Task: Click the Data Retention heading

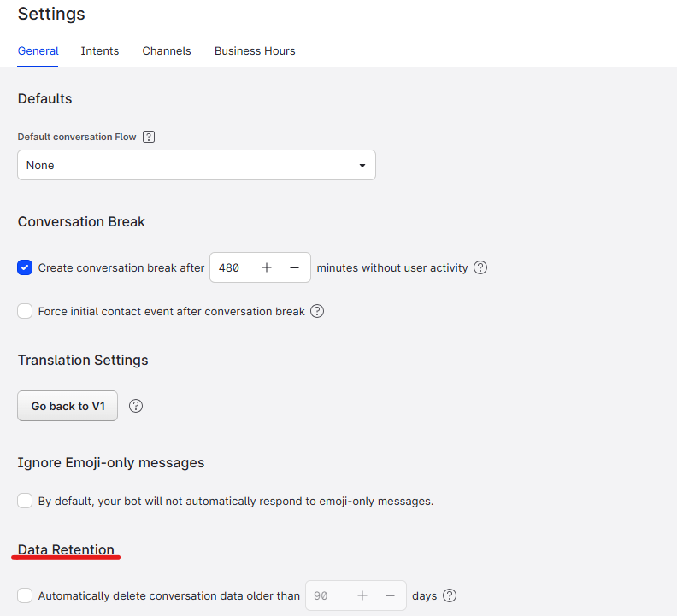Action: coord(66,549)
